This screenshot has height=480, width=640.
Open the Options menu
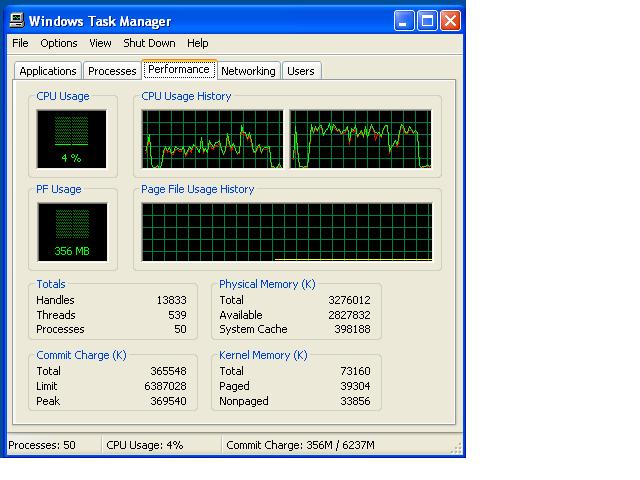coord(58,43)
